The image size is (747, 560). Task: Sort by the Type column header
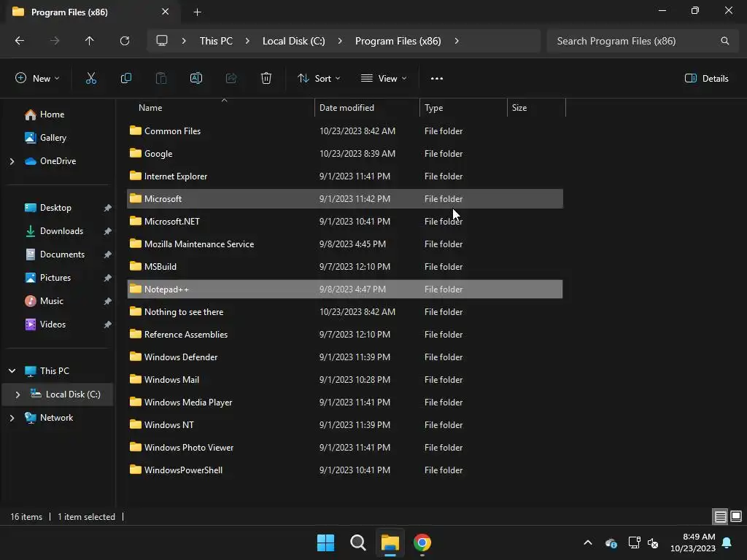tap(463, 108)
